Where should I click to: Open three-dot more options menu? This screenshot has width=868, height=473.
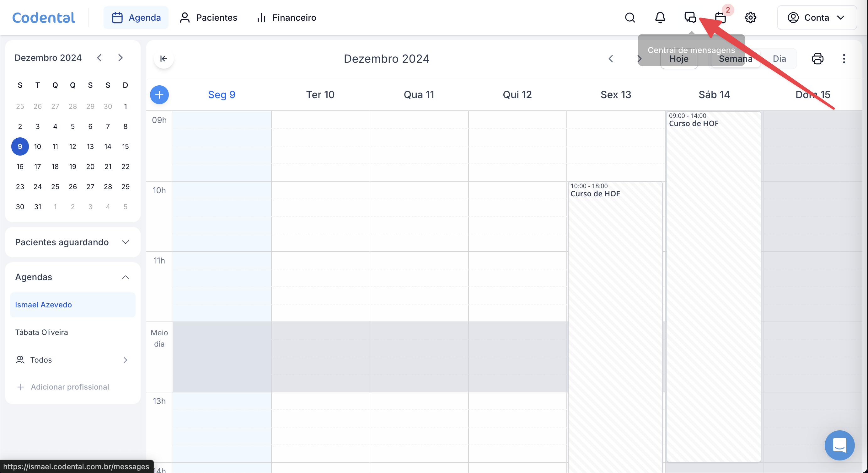point(844,59)
